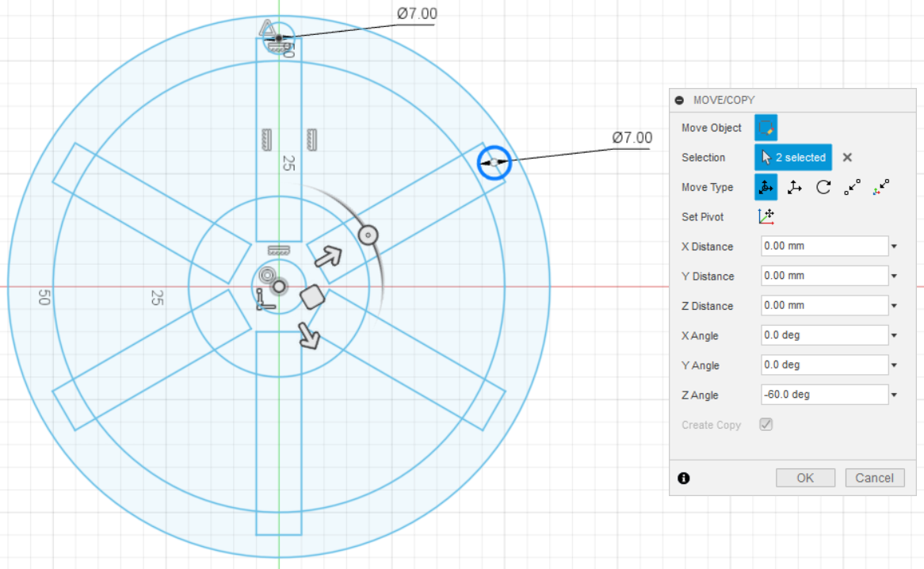The width and height of the screenshot is (924, 569).
Task: Click the planar square move manipulator
Action: point(312,297)
